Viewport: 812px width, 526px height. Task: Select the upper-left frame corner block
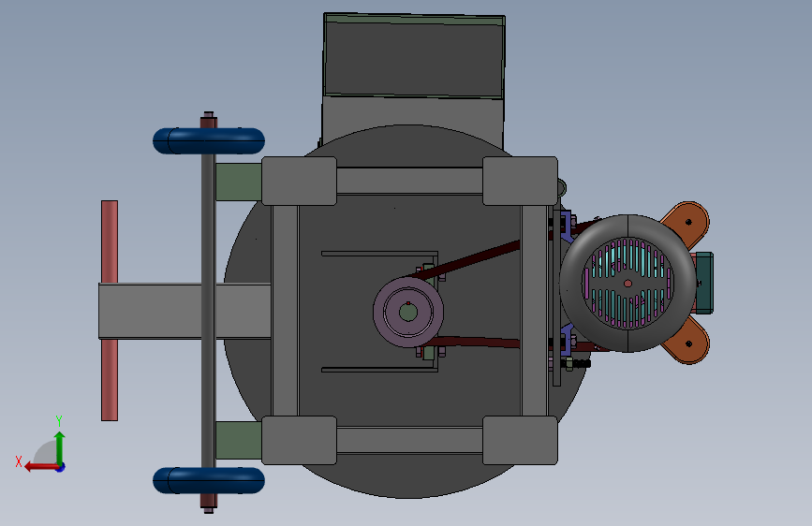tap(300, 182)
